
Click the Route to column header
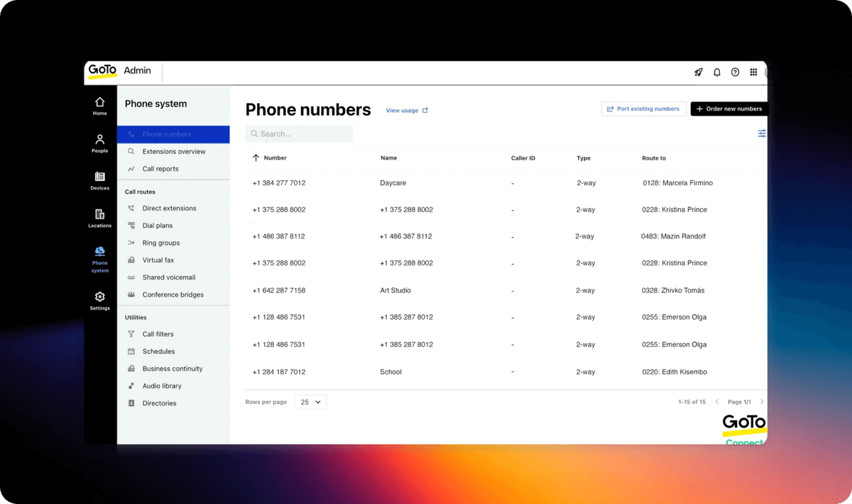[654, 158]
